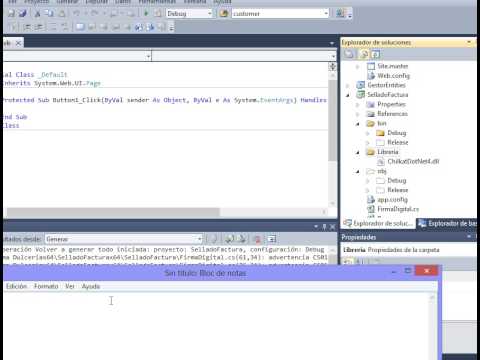Click the Comment selected lines icon
The height and width of the screenshot is (360, 480).
(53, 27)
